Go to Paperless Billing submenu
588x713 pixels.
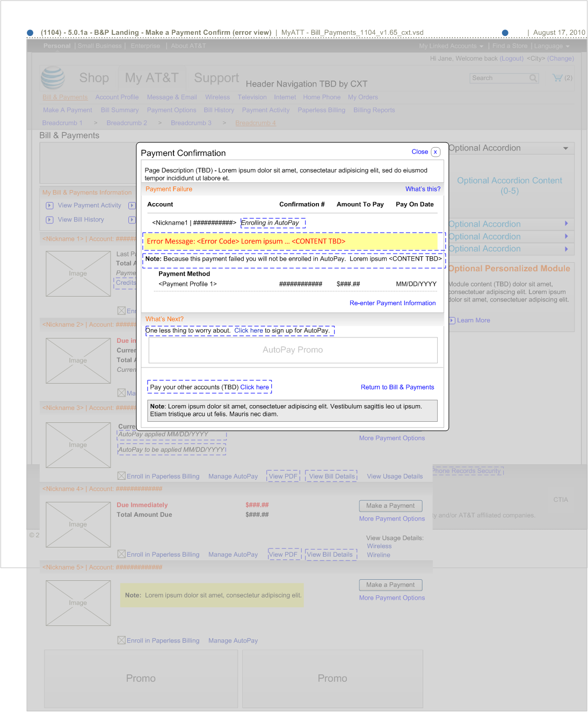[322, 110]
